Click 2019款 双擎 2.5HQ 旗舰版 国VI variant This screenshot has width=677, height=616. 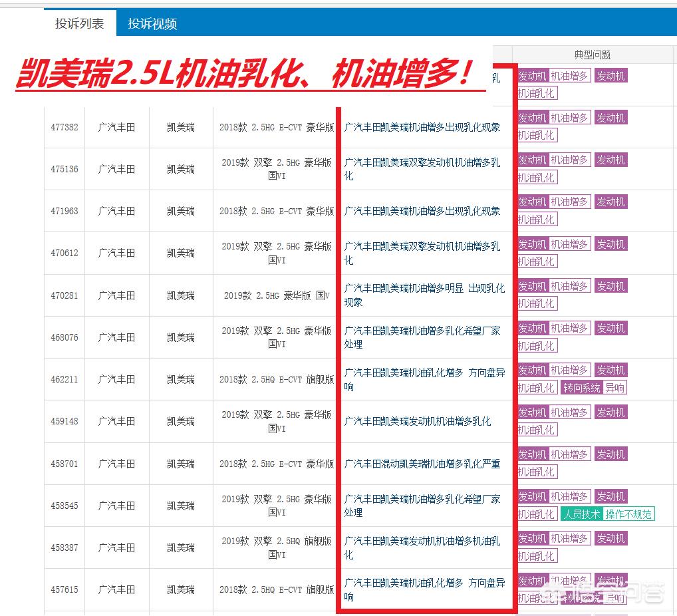(x=277, y=547)
